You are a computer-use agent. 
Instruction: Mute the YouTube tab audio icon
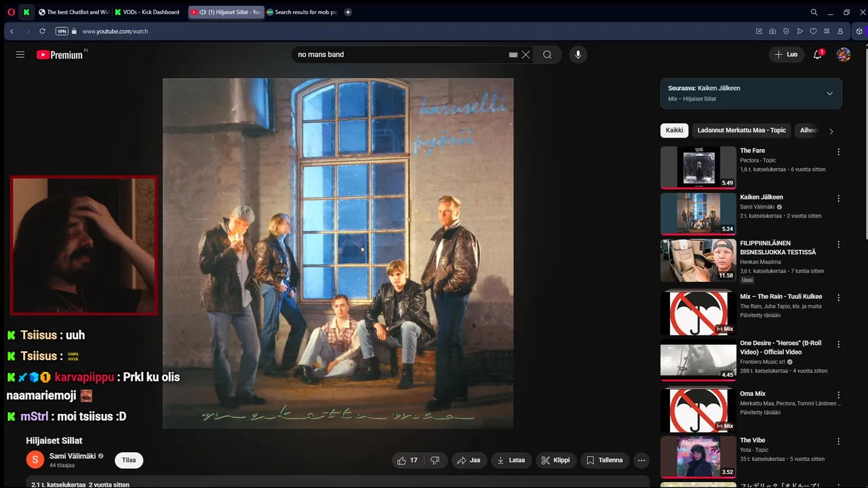coord(203,12)
